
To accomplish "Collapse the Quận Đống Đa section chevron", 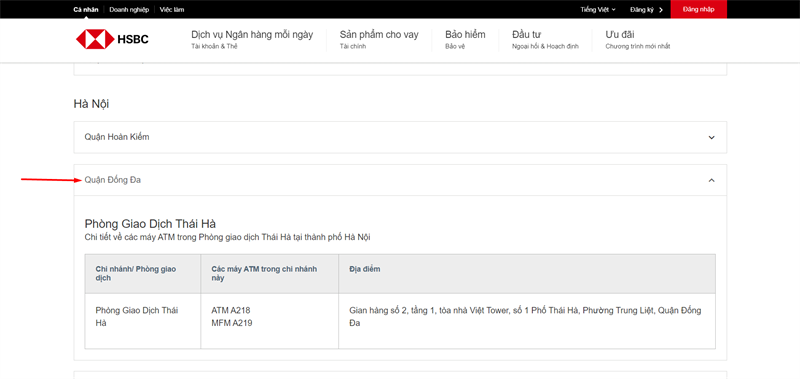I will point(712,180).
